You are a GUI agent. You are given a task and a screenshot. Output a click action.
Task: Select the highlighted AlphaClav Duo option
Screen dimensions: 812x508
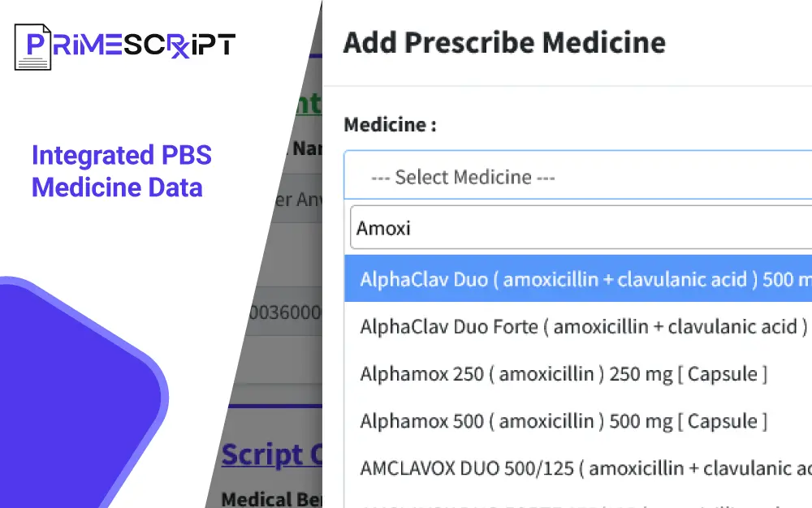pos(578,279)
